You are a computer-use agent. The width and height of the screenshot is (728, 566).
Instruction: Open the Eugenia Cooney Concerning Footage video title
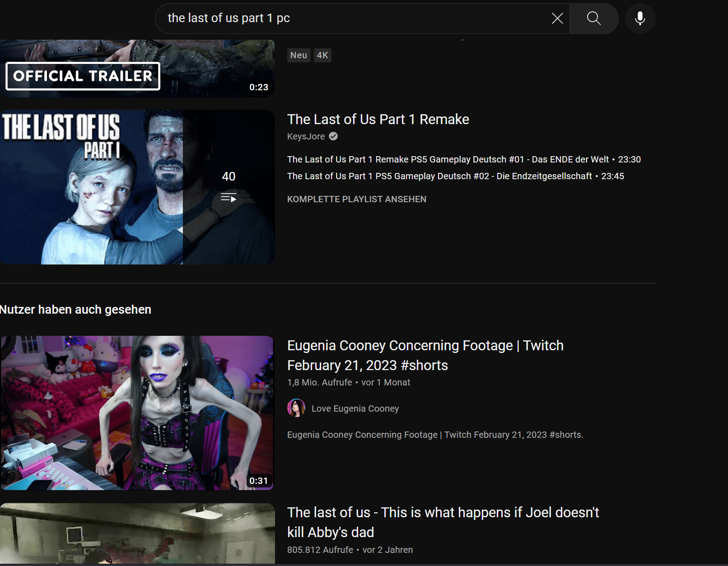click(425, 355)
